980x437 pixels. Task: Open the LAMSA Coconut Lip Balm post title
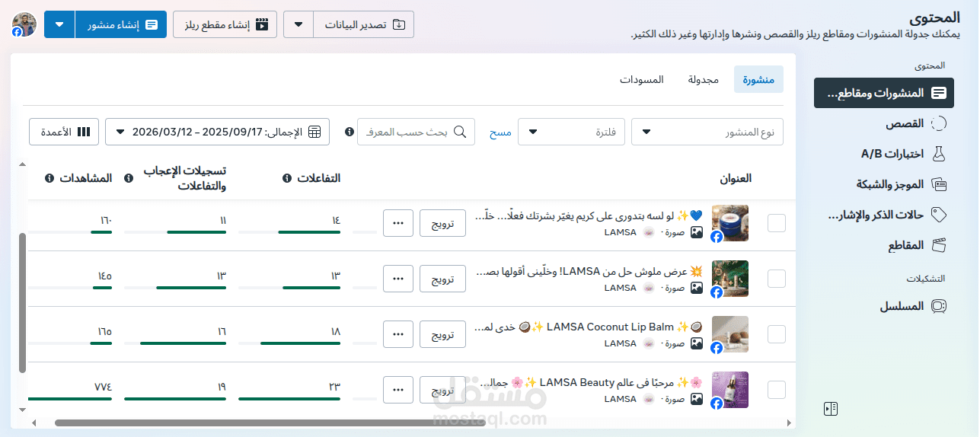click(x=589, y=327)
